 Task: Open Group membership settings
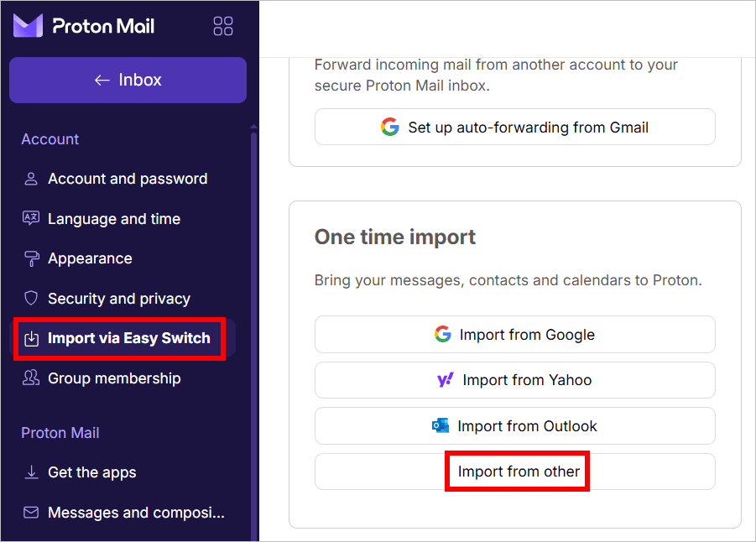coord(114,378)
